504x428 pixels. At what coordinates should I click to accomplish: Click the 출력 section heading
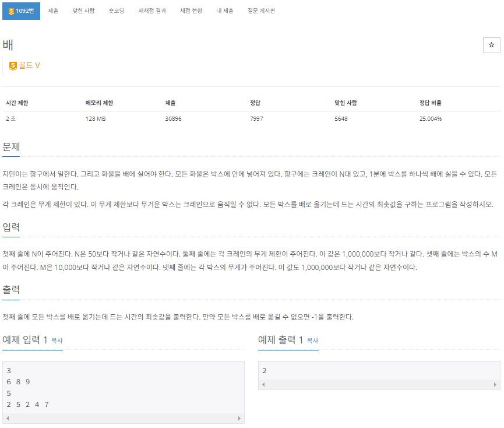pos(11,290)
